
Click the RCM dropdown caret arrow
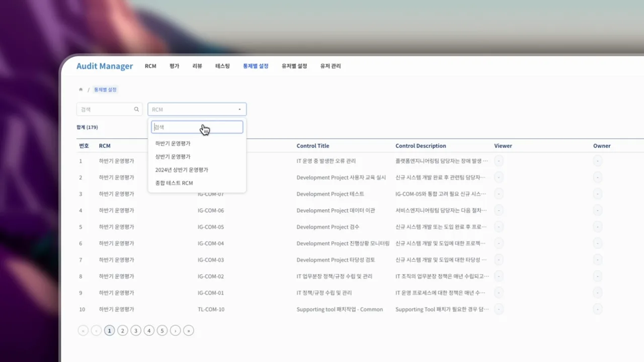pyautogui.click(x=239, y=109)
